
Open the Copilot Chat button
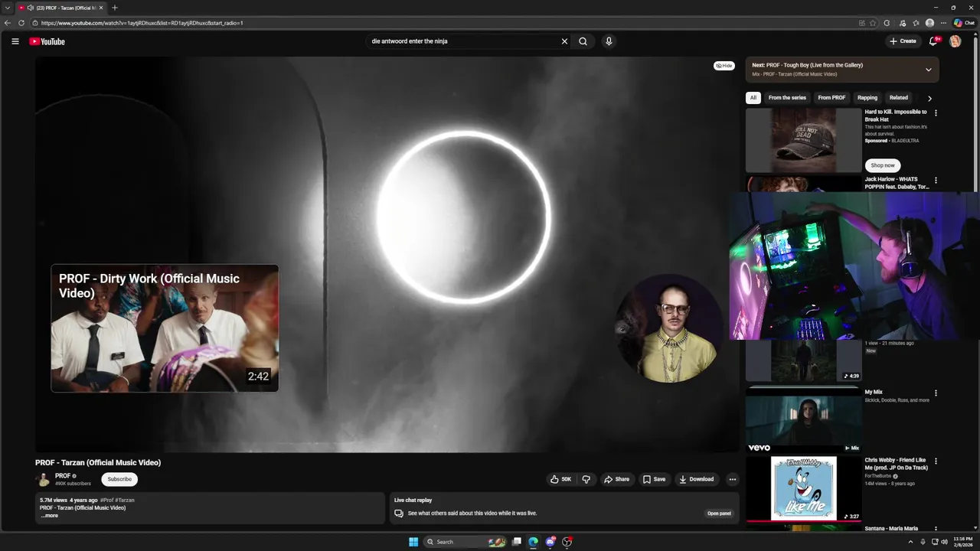tap(964, 23)
